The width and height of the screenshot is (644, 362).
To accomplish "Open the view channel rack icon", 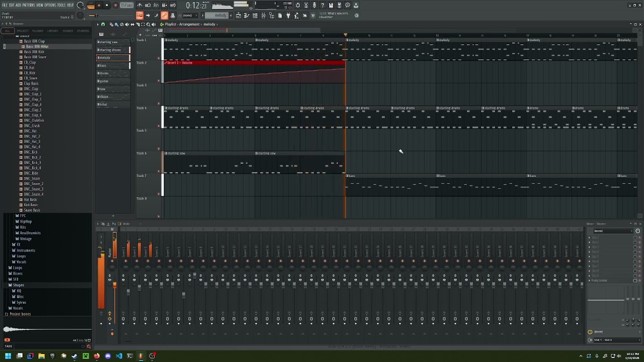I will click(x=255, y=16).
